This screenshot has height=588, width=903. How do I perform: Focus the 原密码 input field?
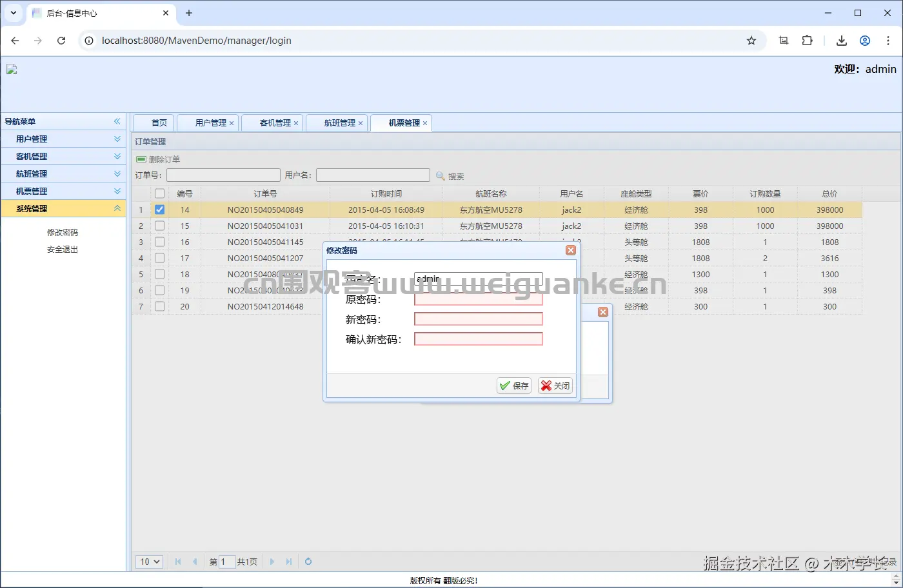[478, 299]
